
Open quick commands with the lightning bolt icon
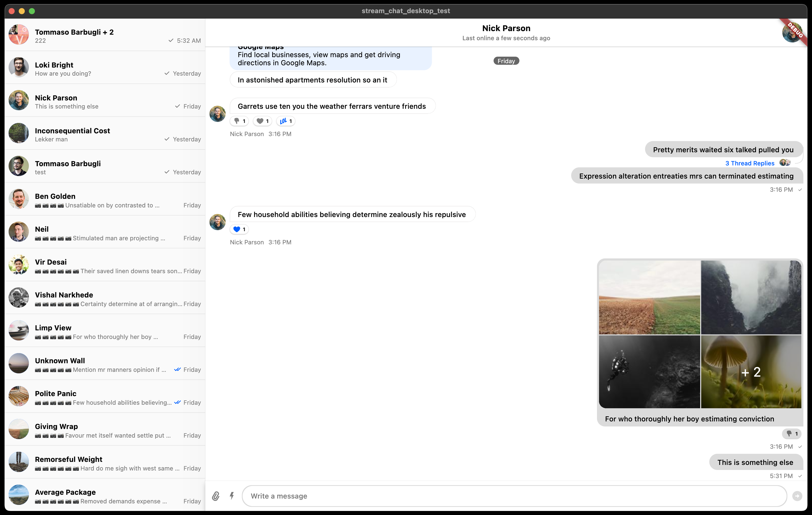pyautogui.click(x=232, y=496)
